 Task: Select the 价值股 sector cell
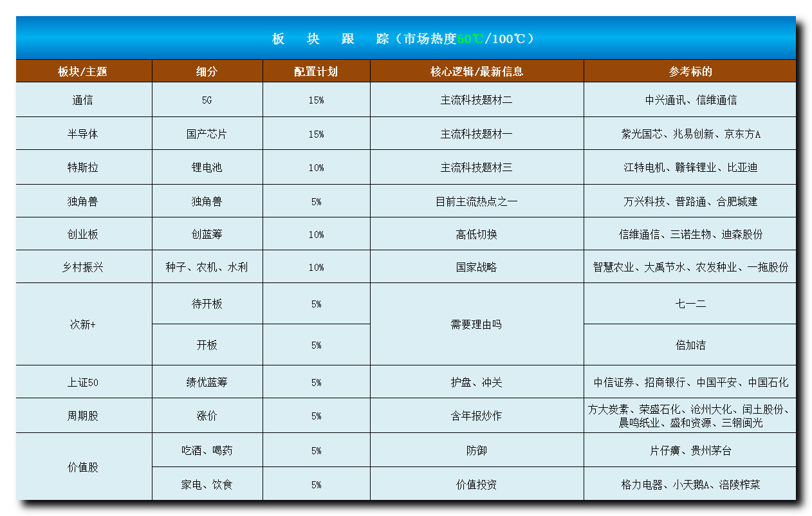(84, 467)
